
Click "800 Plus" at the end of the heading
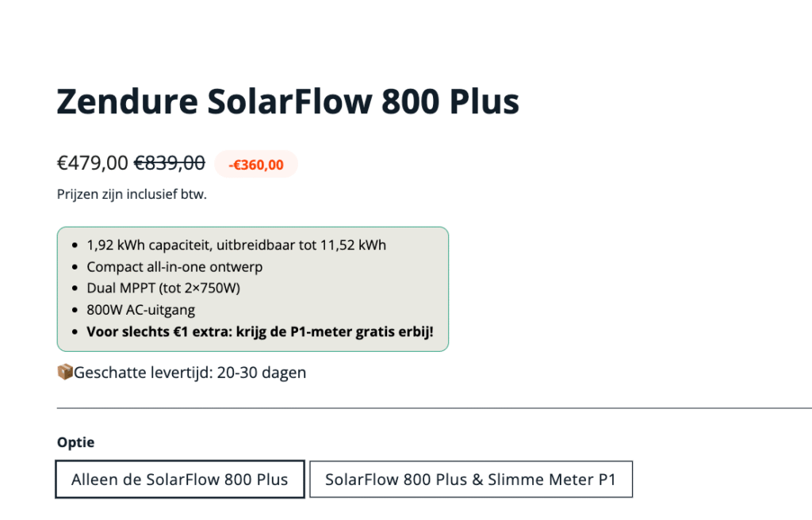pos(450,101)
